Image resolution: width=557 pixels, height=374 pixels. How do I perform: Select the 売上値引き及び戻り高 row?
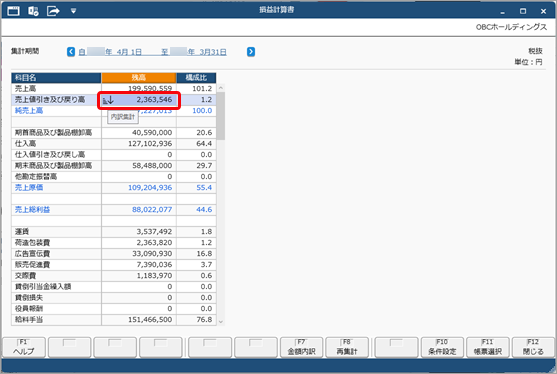click(x=114, y=100)
